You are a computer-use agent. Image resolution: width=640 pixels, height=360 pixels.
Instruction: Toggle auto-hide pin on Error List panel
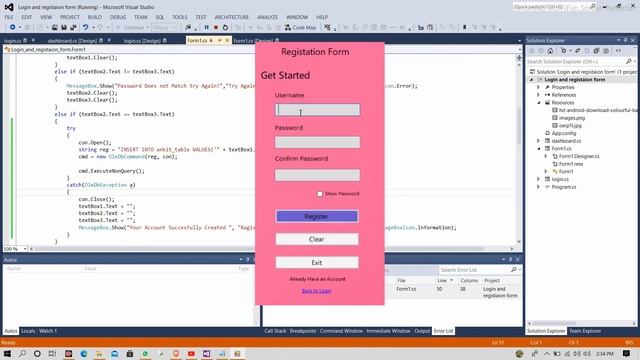pos(510,259)
